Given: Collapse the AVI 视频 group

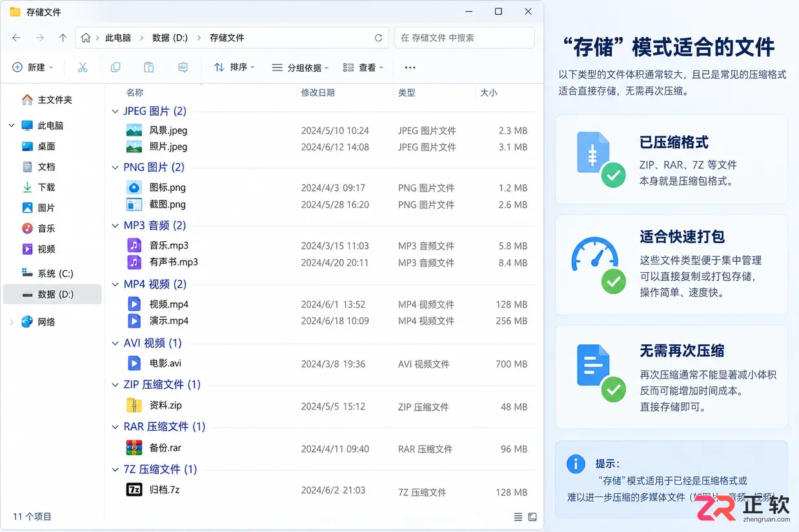Looking at the screenshot, I should [116, 343].
